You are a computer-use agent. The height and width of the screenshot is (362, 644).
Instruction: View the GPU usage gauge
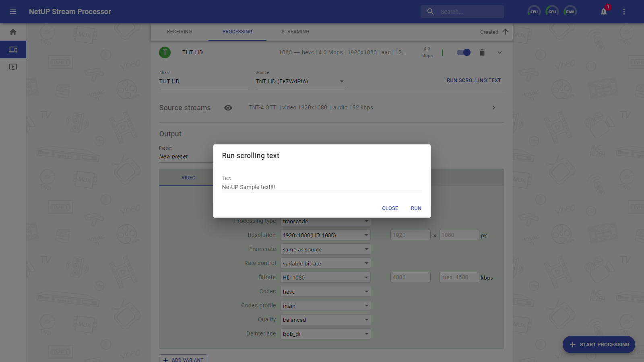[552, 12]
